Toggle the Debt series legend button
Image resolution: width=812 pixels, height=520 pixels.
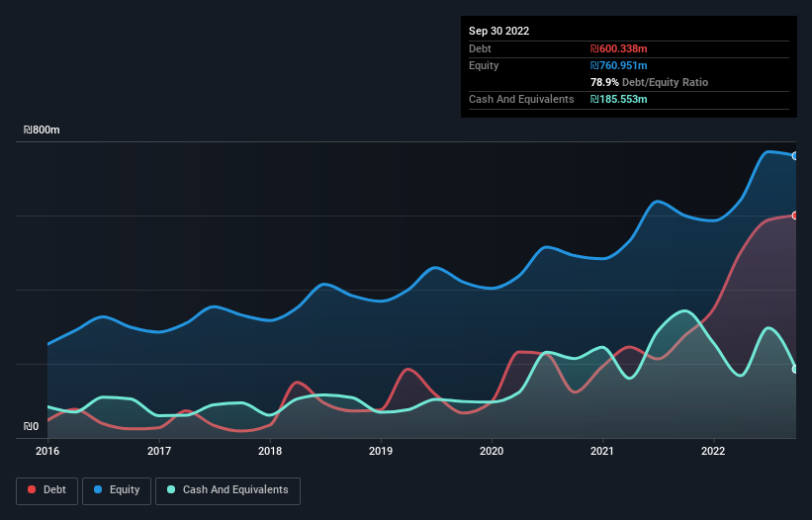[x=47, y=490]
